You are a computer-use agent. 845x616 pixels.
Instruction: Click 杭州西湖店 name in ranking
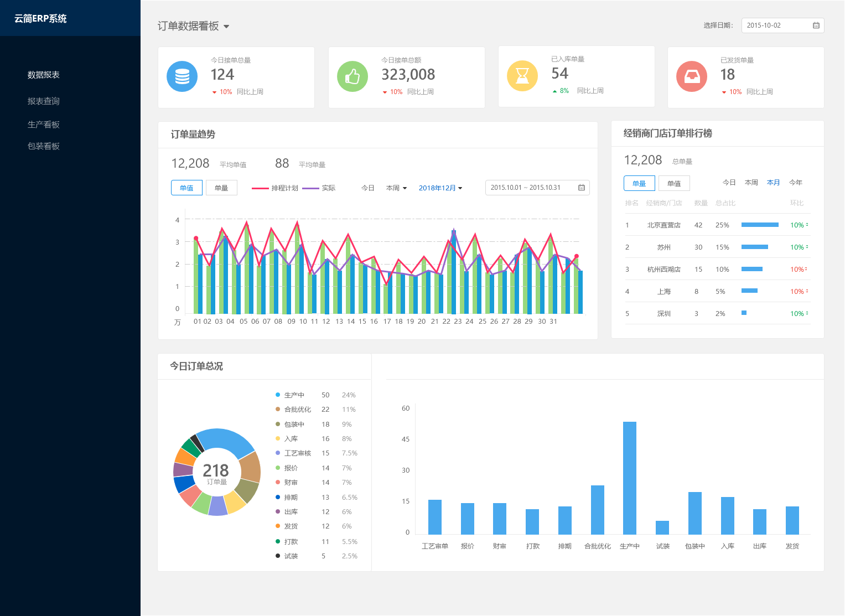664,270
